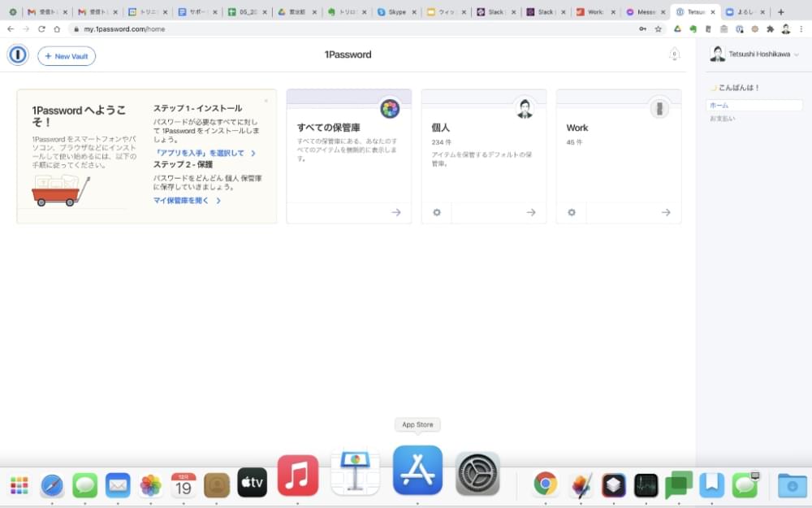Dismiss the welcome banner with its X
The height and width of the screenshot is (508, 812).
266,101
